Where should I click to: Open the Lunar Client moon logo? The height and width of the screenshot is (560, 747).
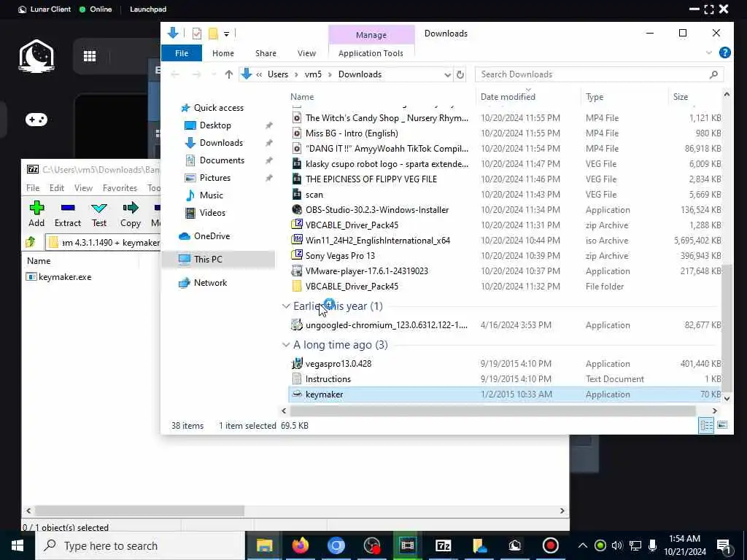pyautogui.click(x=36, y=56)
